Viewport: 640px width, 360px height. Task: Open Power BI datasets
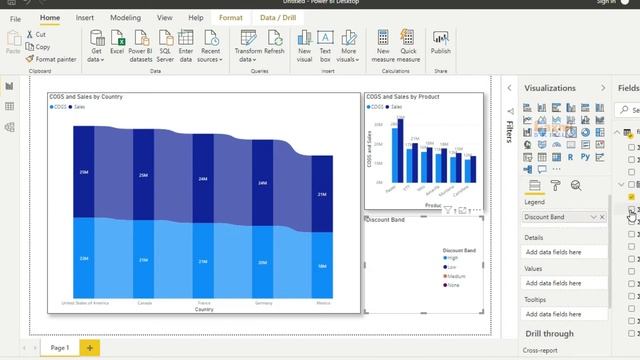coord(140,46)
